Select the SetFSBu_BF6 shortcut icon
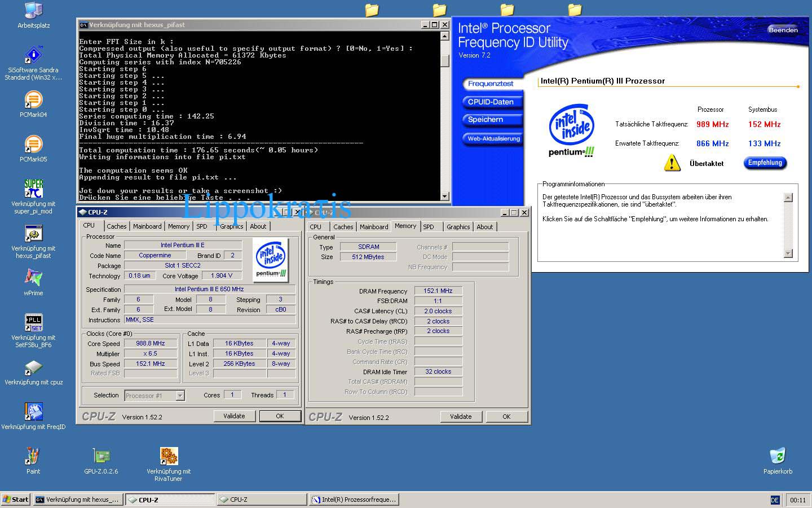The width and height of the screenshot is (812, 508). 33,323
